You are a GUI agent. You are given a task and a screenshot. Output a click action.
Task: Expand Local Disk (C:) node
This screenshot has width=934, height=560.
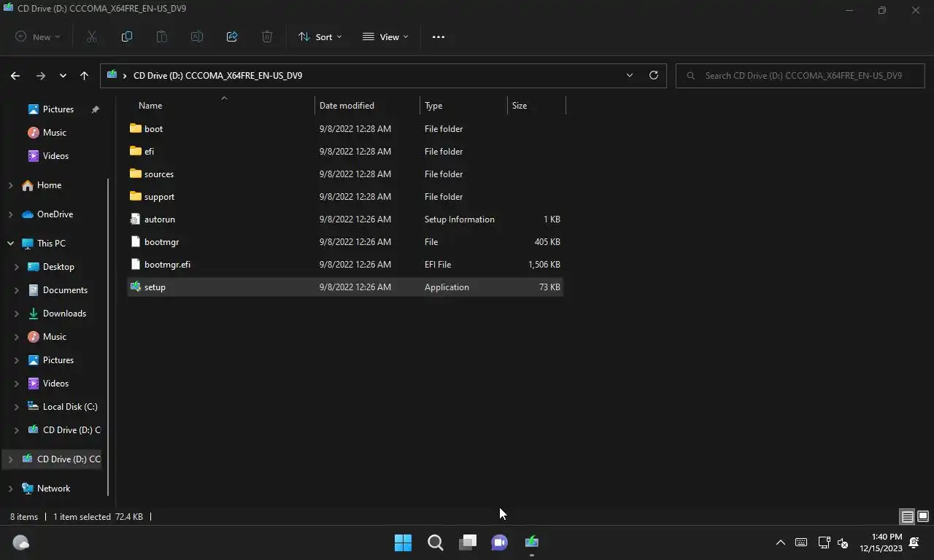pyautogui.click(x=16, y=407)
